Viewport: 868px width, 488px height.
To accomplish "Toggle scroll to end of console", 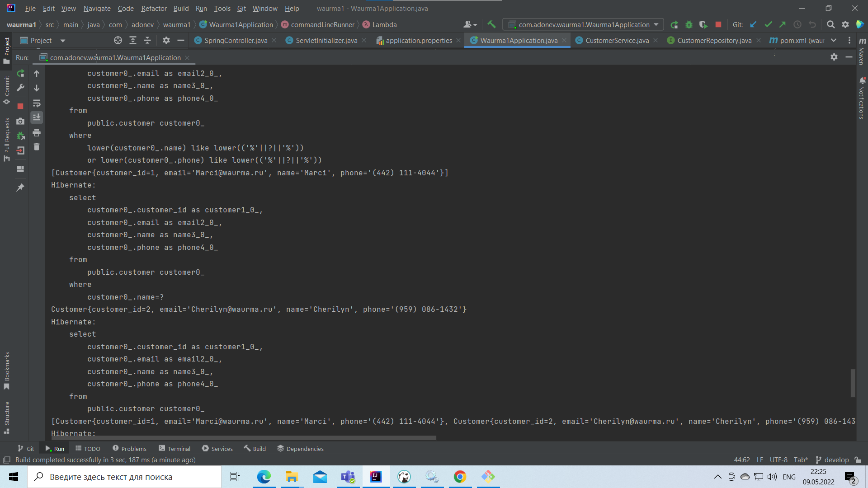I will click(x=37, y=117).
